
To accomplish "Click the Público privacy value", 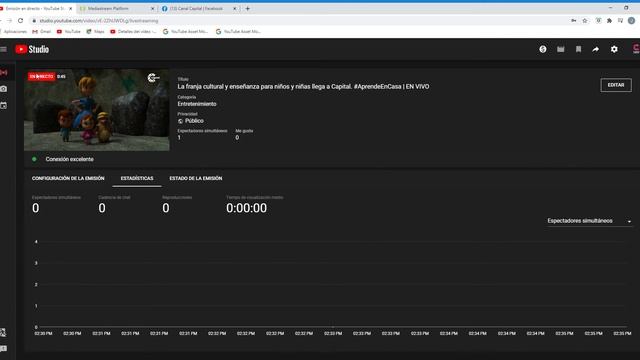I will tap(194, 121).
